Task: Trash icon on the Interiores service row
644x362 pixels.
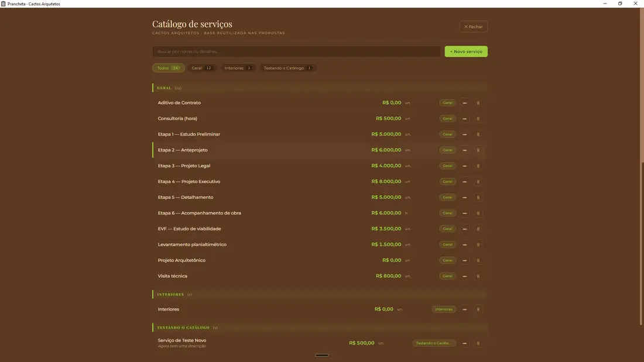Action: pyautogui.click(x=478, y=309)
